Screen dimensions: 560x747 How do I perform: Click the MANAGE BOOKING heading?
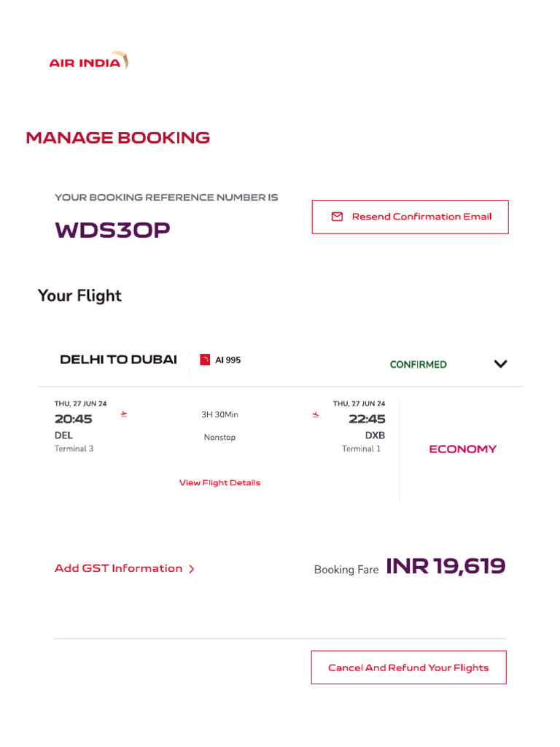click(117, 138)
